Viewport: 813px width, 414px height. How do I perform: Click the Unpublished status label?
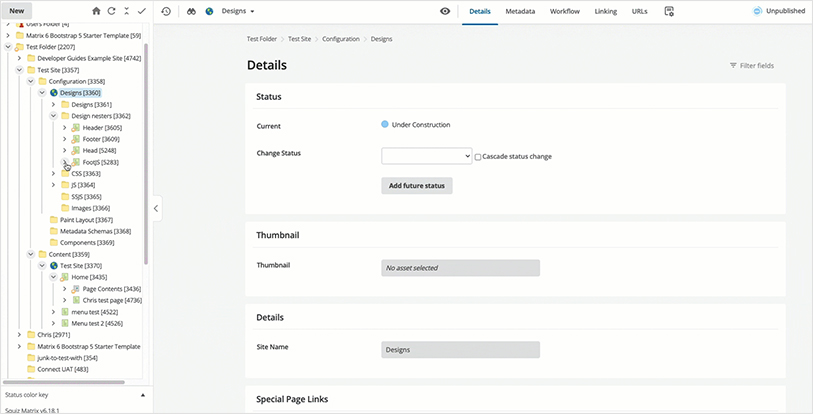pyautogui.click(x=786, y=11)
